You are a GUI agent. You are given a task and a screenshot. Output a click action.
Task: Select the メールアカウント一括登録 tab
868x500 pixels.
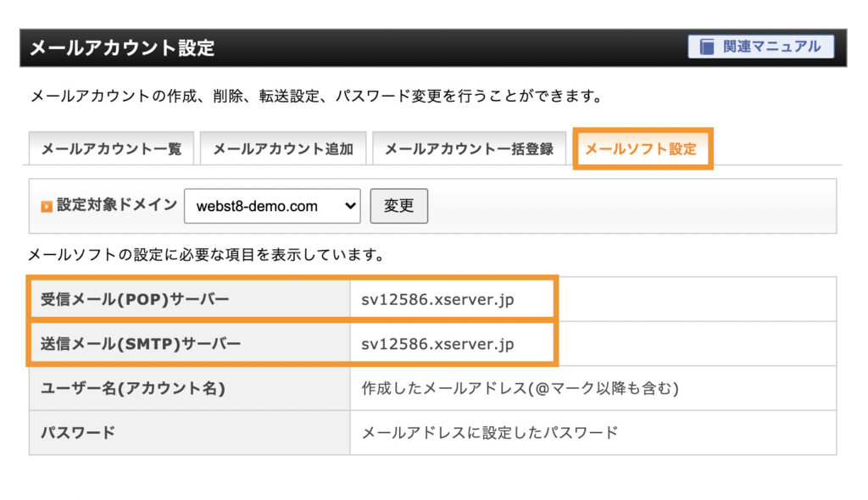pyautogui.click(x=469, y=149)
